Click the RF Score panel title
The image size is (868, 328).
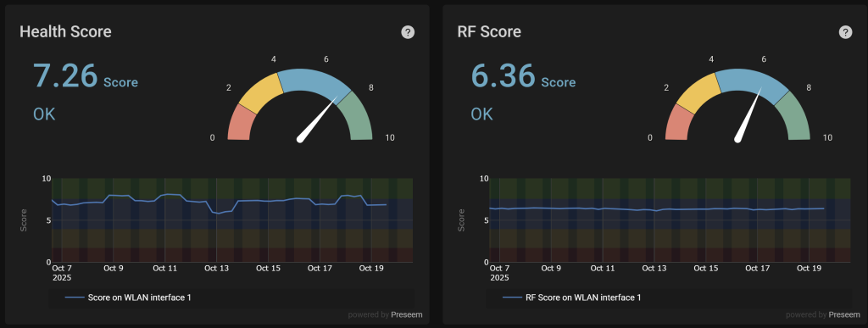[x=489, y=31]
